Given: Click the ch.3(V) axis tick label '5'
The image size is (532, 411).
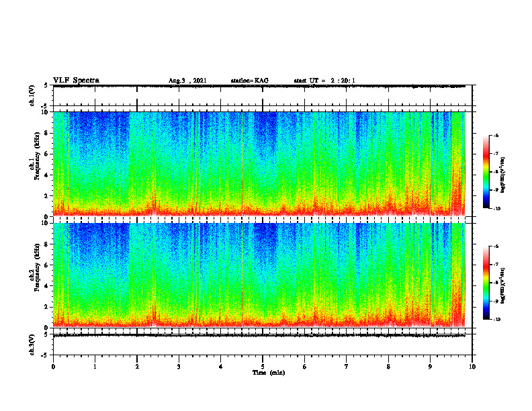Looking at the screenshot, I should coord(46,334).
